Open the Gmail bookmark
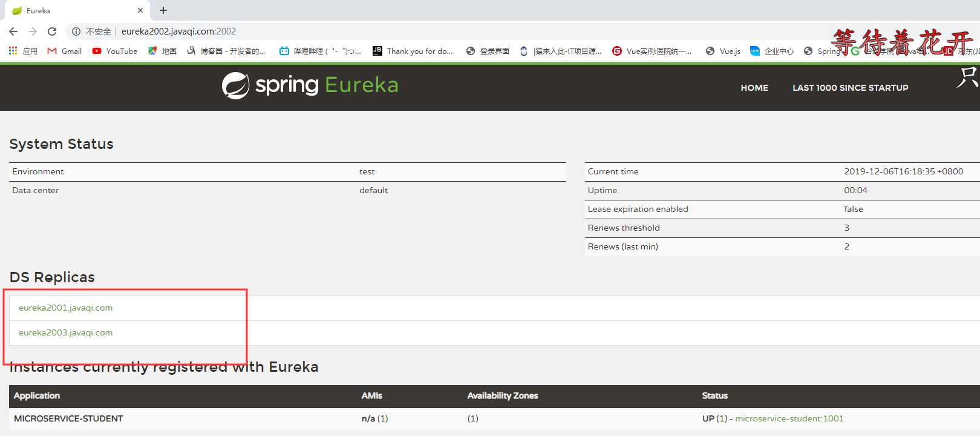Screen dimensions: 980x436 point(65,51)
